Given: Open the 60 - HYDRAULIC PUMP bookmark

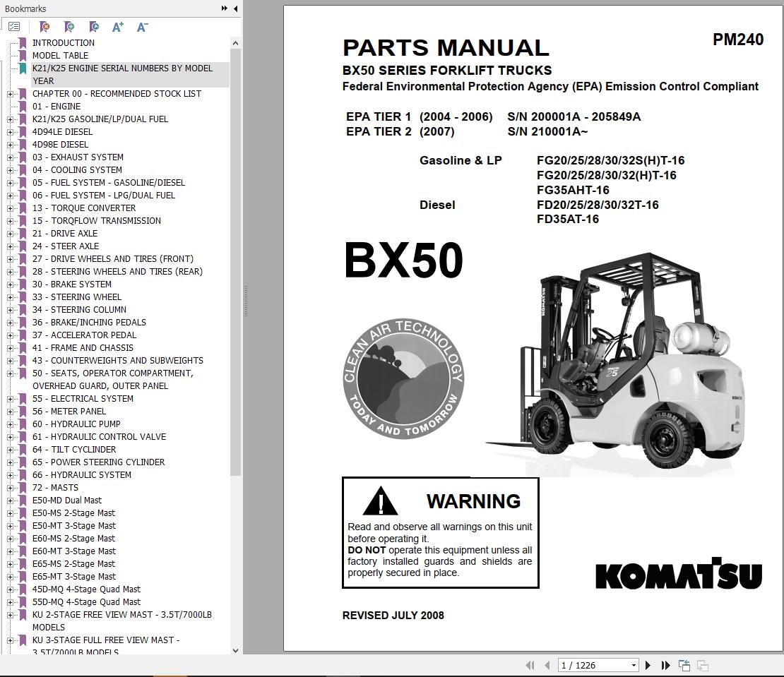Looking at the screenshot, I should (x=76, y=424).
